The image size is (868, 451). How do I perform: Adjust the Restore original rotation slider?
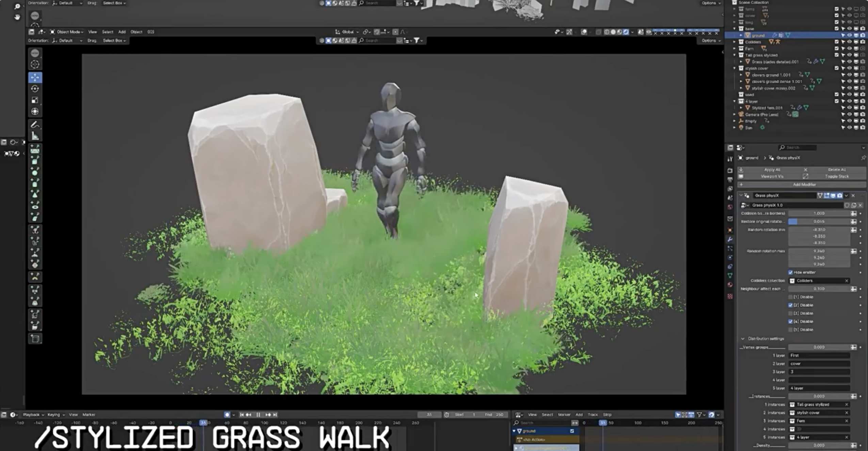click(x=819, y=221)
